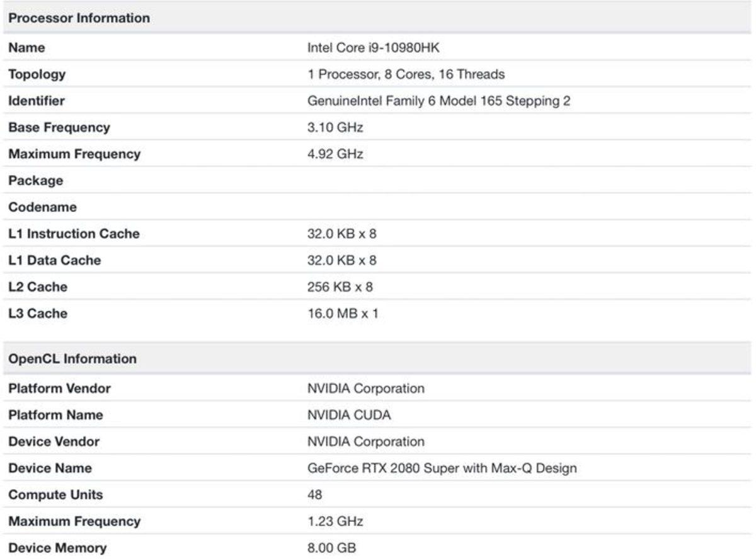The width and height of the screenshot is (756, 559).
Task: Click the 256 KB x 8 value
Action: [340, 287]
